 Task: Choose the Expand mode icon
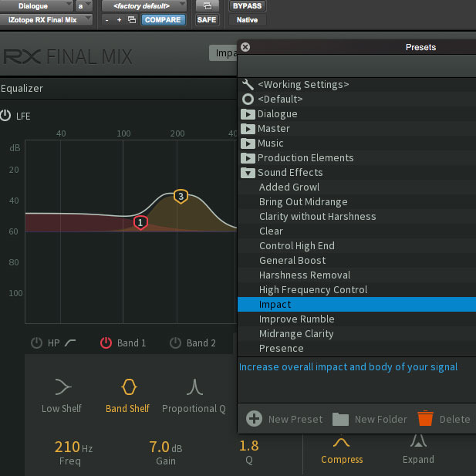(418, 441)
